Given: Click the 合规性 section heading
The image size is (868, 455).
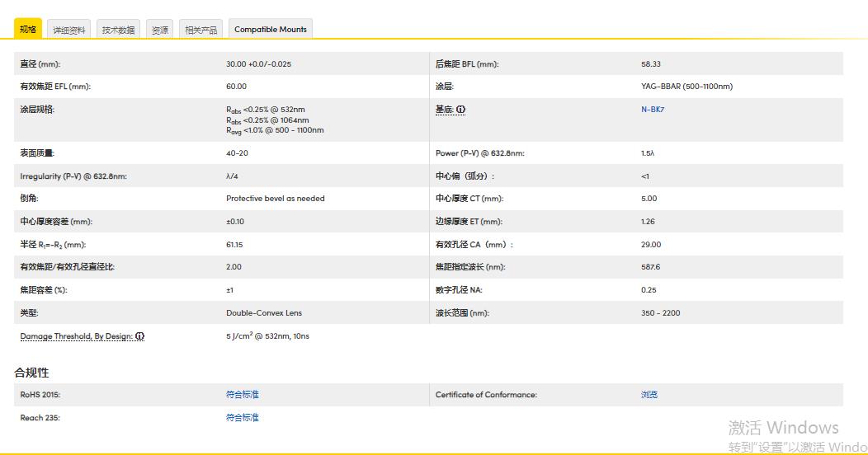Looking at the screenshot, I should click(x=31, y=373).
